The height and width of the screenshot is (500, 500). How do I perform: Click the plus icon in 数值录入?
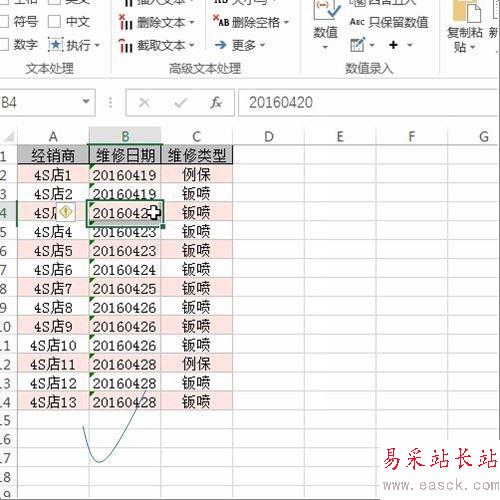[x=393, y=45]
